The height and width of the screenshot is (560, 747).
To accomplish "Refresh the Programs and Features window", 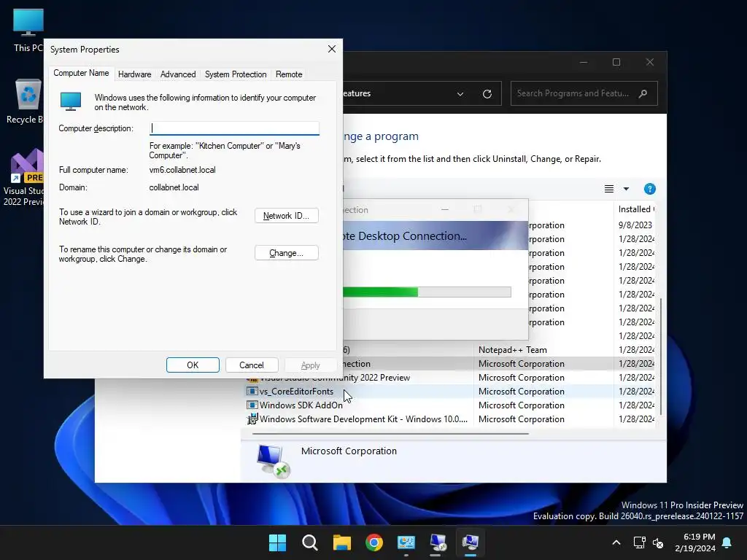I will (x=487, y=94).
